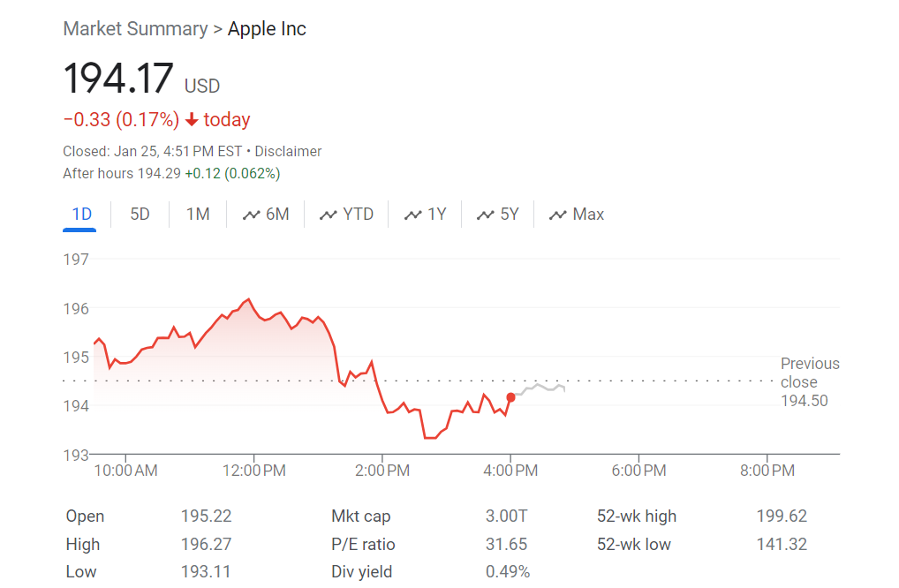899x588 pixels.
Task: Click the Apple Inc breadcrumb title
Action: (x=267, y=28)
